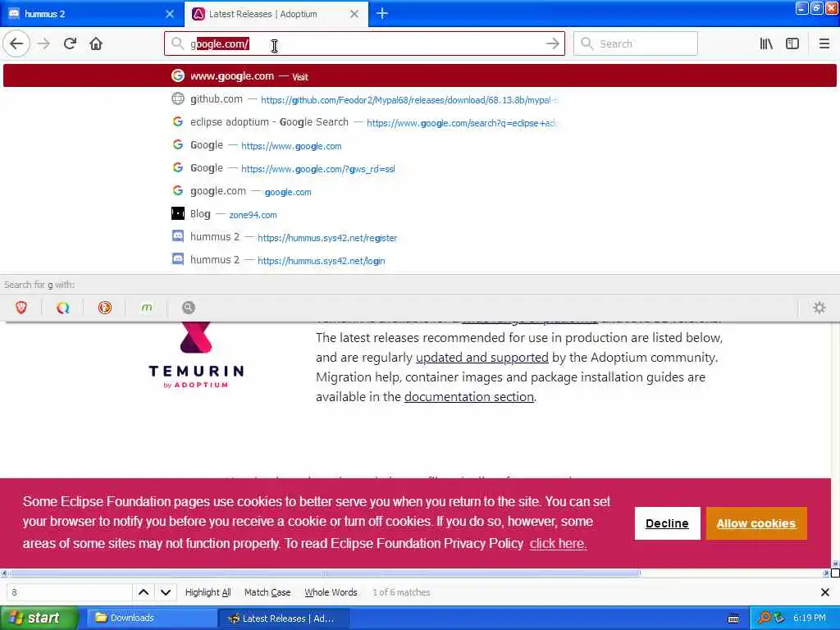Image resolution: width=840 pixels, height=630 pixels.
Task: Jump to previous find match
Action: pos(144,592)
